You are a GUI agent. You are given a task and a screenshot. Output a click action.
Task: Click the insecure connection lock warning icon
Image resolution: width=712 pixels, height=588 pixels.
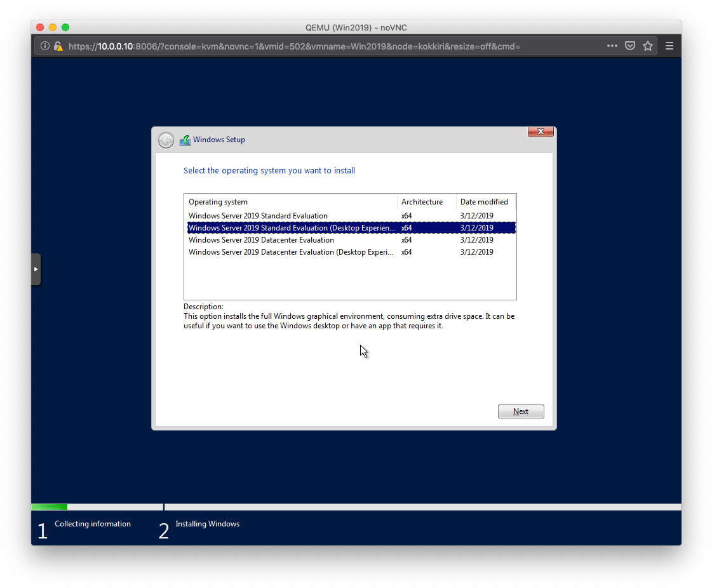[58, 46]
